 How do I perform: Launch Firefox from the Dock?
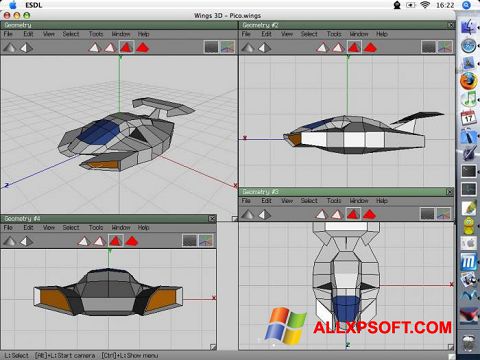click(x=468, y=80)
